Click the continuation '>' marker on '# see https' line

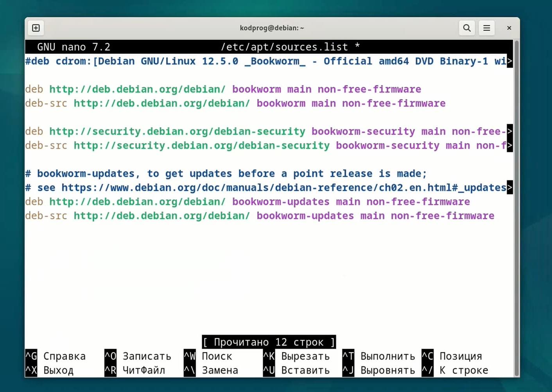pyautogui.click(x=510, y=187)
